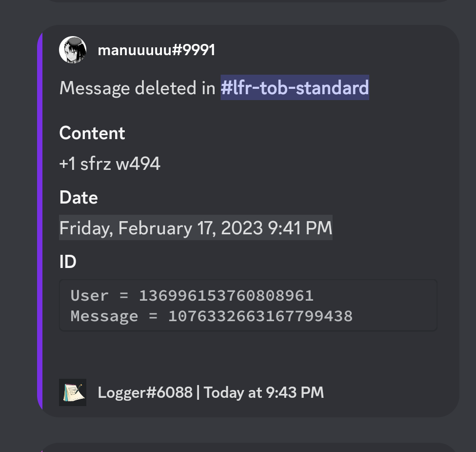
Task: Click the Logger#6088 footer name
Action: click(145, 392)
